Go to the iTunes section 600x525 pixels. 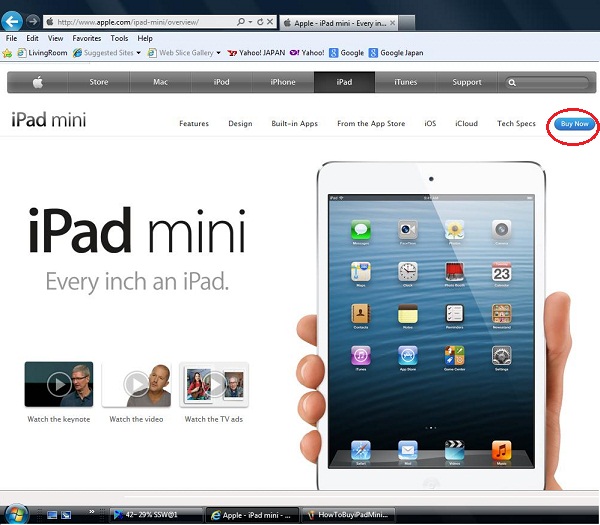click(x=406, y=82)
